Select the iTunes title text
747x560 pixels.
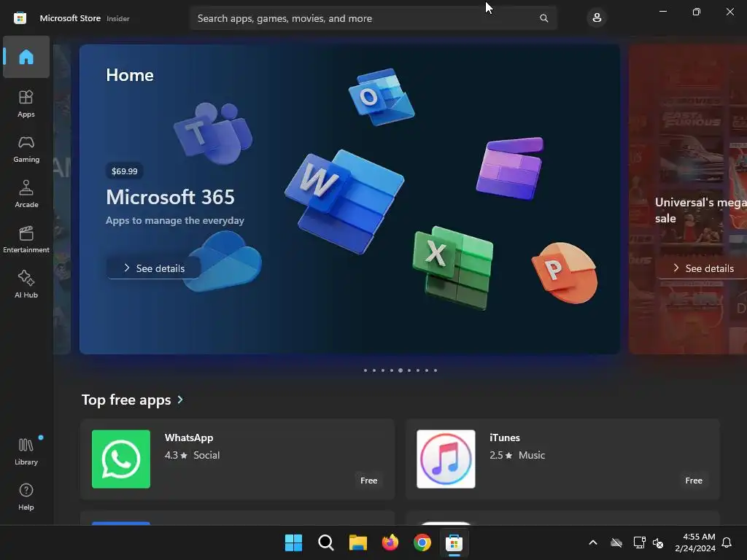(x=505, y=437)
